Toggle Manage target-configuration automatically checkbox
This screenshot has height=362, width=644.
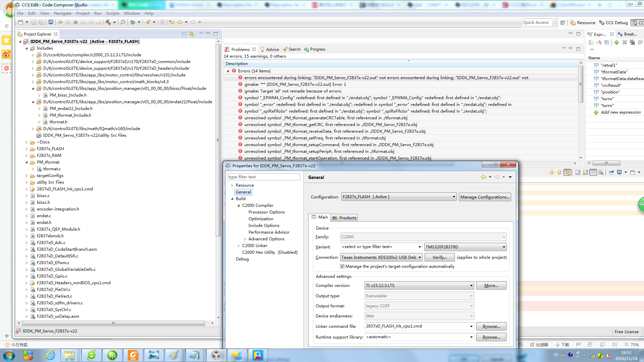[x=342, y=266]
